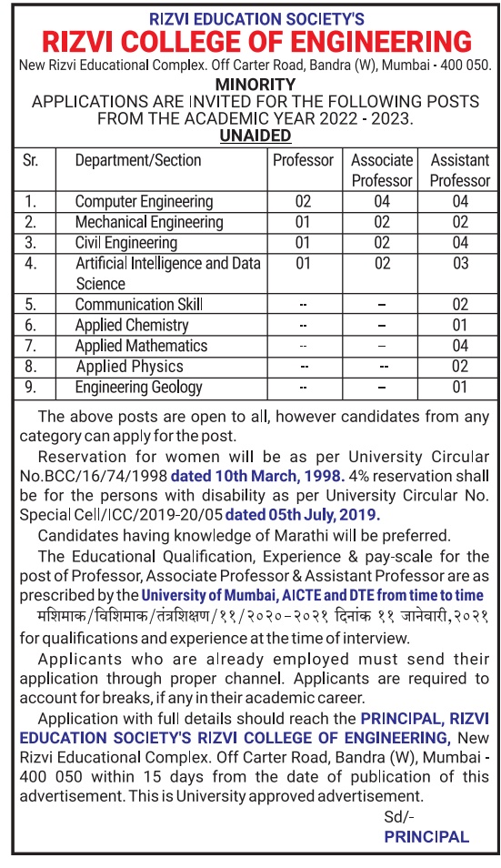The image size is (501, 868).
Task: Click the blue PRINCIPAL signature text
Action: tap(426, 836)
